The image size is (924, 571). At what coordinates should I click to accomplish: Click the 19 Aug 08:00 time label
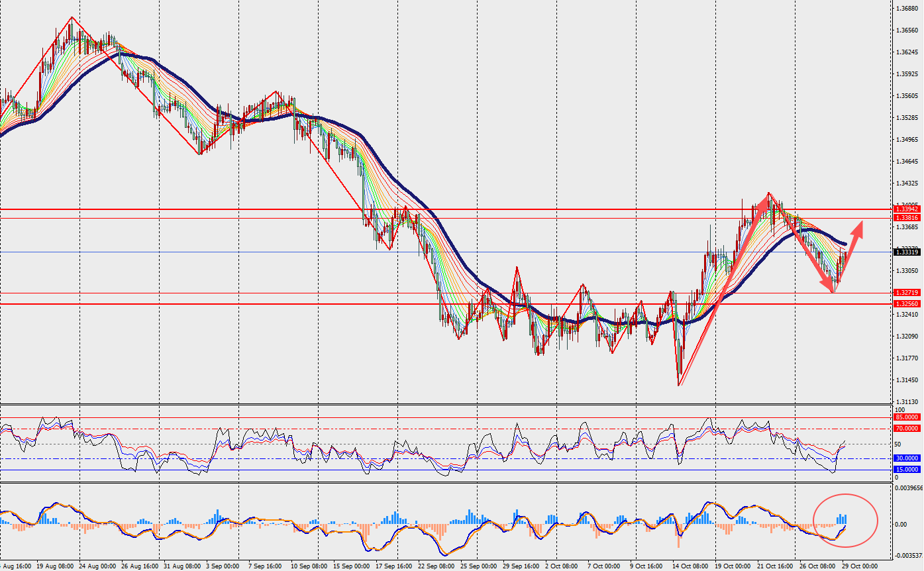[x=55, y=566]
